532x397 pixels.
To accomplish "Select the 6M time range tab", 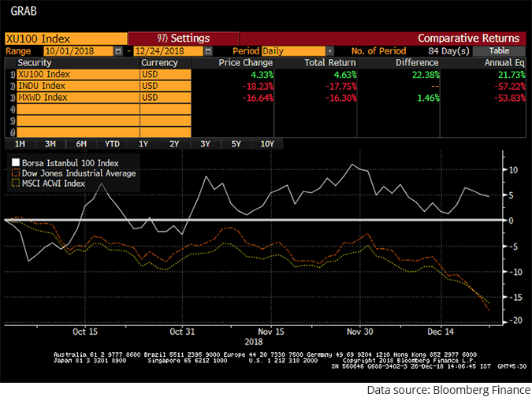I will click(81, 144).
